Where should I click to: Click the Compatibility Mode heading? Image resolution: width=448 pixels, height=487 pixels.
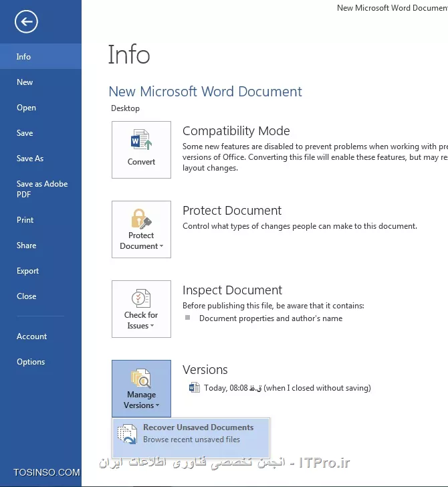tap(236, 131)
